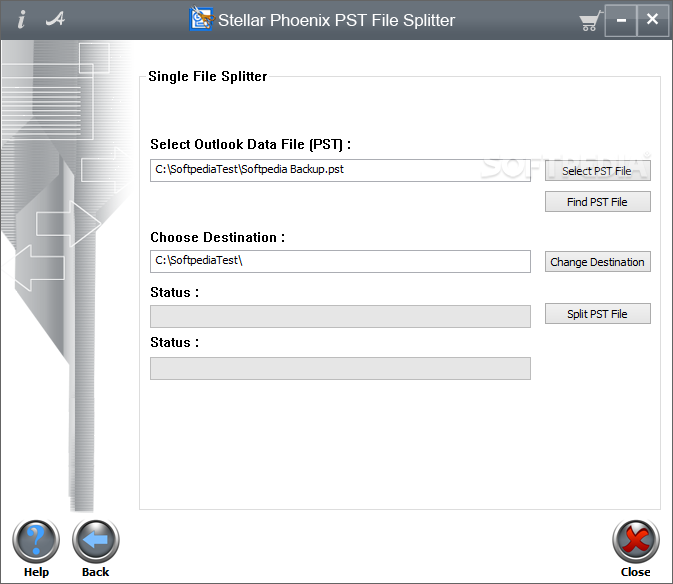Click the 'Choose Destination :' label
The width and height of the screenshot is (673, 584).
[218, 237]
